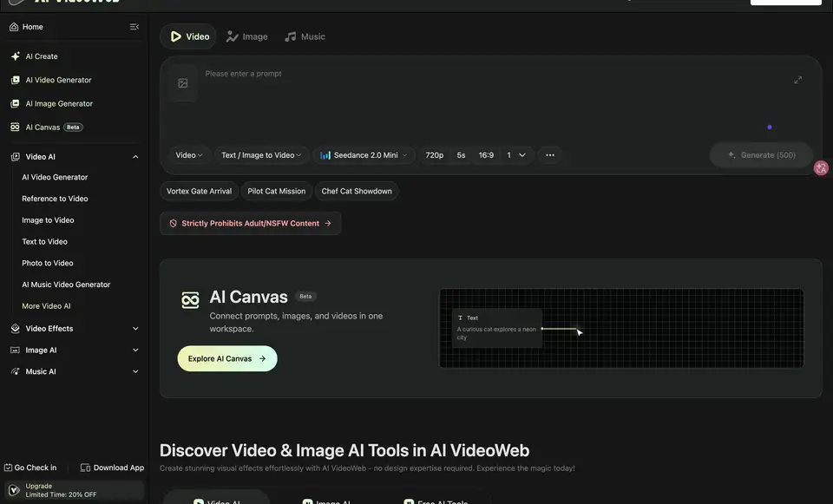Screen dimensions: 833x504
Task: Open the output count dropdown showing 1
Action: (x=516, y=155)
